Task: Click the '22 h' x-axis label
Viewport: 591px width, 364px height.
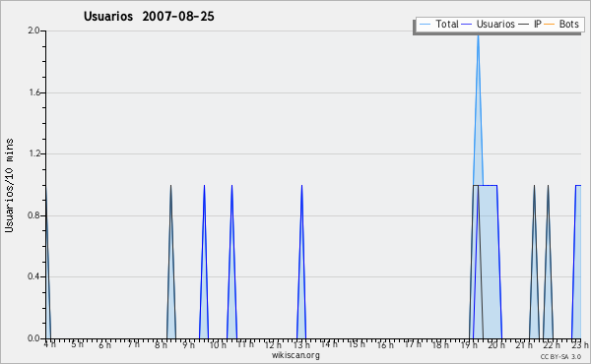Action: (552, 344)
